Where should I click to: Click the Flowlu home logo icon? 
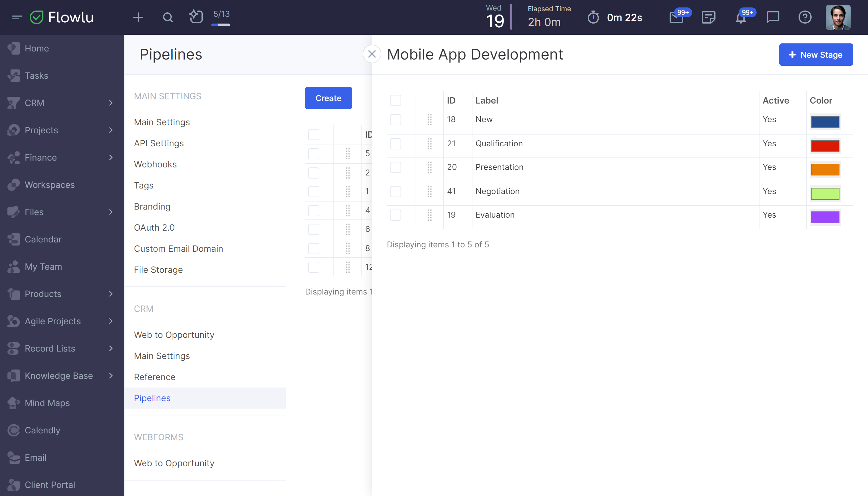click(x=38, y=17)
